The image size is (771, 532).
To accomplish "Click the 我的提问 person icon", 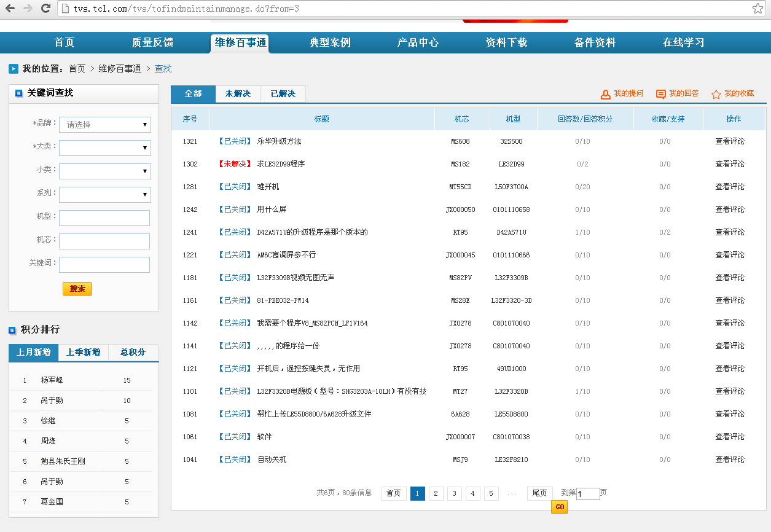I will click(x=605, y=94).
